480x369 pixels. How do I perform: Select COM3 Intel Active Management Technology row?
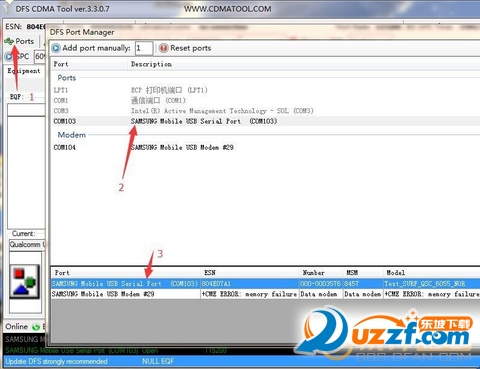[265, 111]
